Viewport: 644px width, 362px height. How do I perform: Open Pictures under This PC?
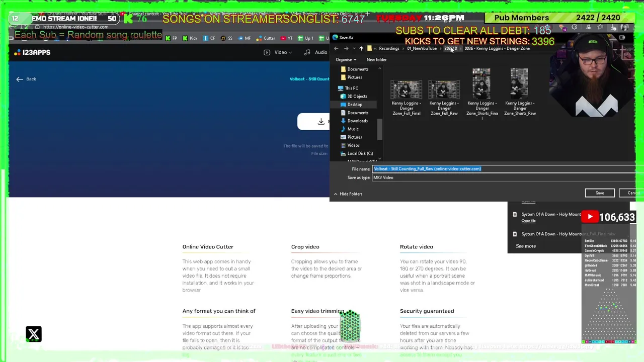351,137
